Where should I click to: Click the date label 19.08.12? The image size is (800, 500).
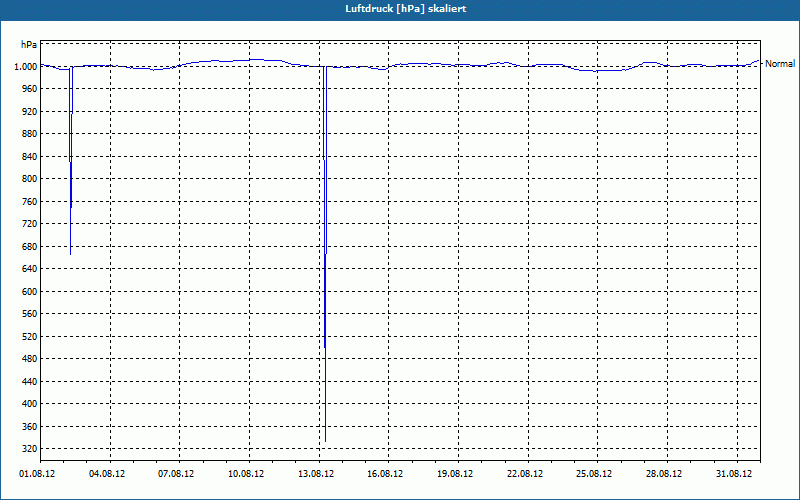455,474
